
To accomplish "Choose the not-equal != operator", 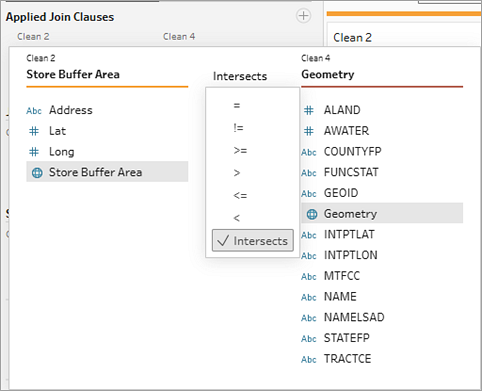I will pyautogui.click(x=238, y=128).
